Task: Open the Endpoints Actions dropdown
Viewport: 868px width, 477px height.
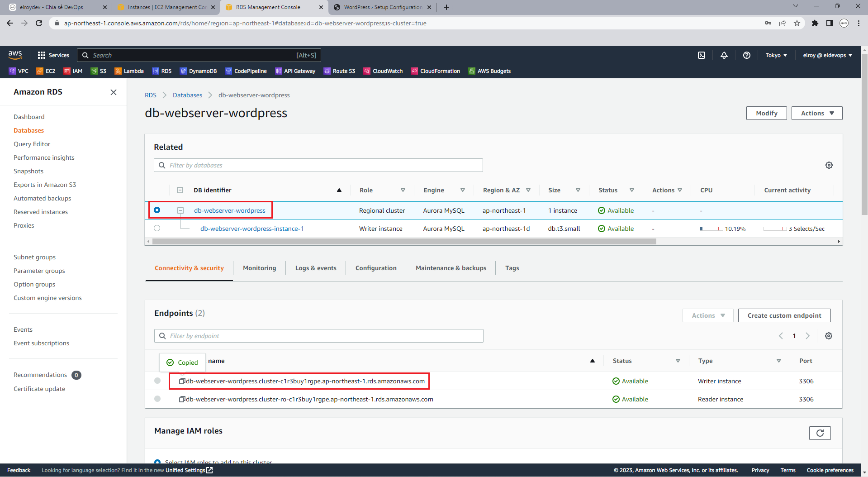Action: [708, 315]
